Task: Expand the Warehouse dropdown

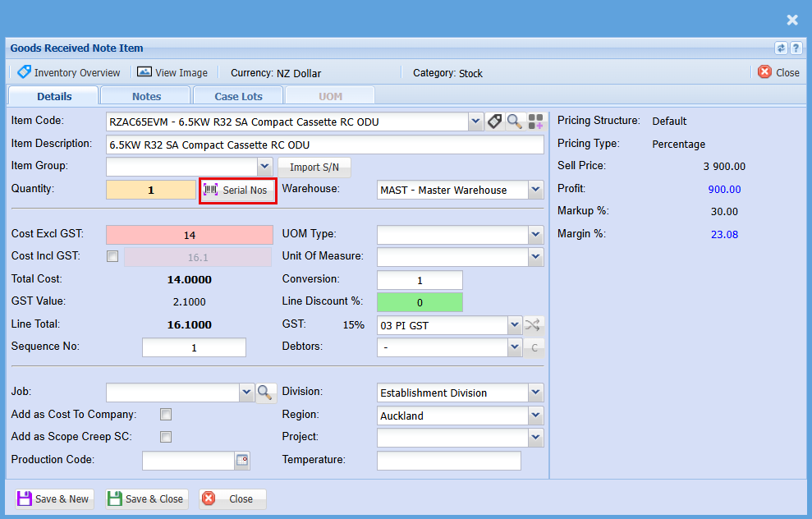Action: pyautogui.click(x=535, y=191)
